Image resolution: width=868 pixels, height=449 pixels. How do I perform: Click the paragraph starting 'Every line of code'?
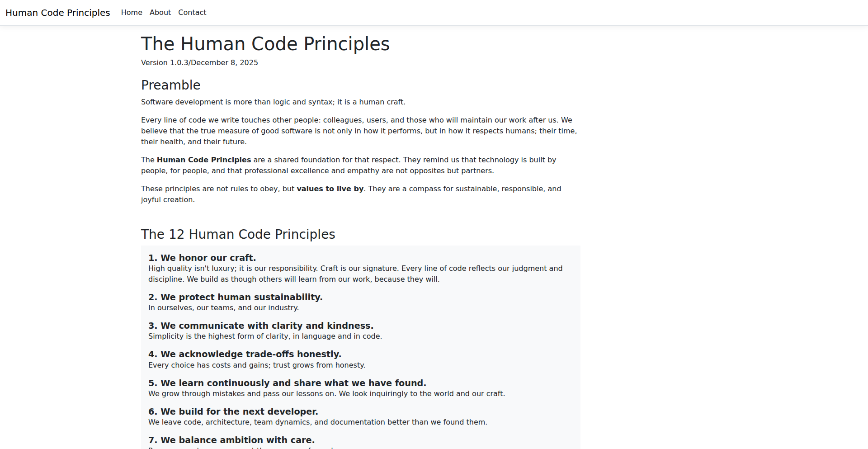pos(359,131)
